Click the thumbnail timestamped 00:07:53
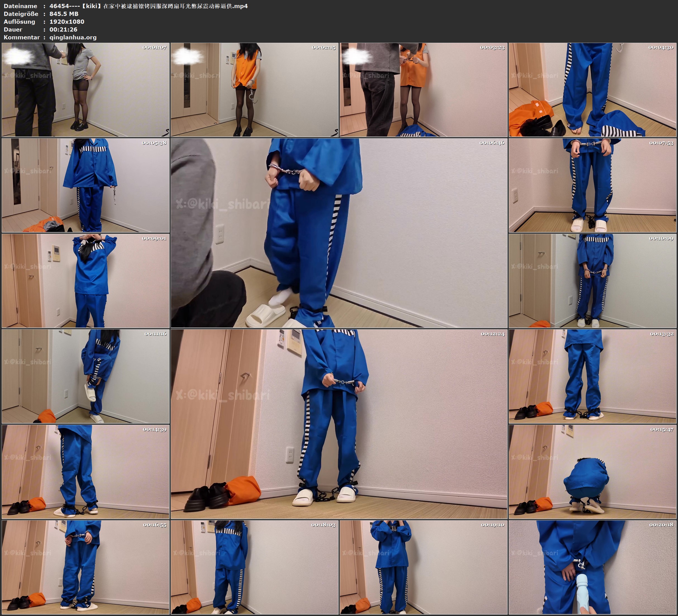Screen dimensions: 678x616 (x=593, y=185)
